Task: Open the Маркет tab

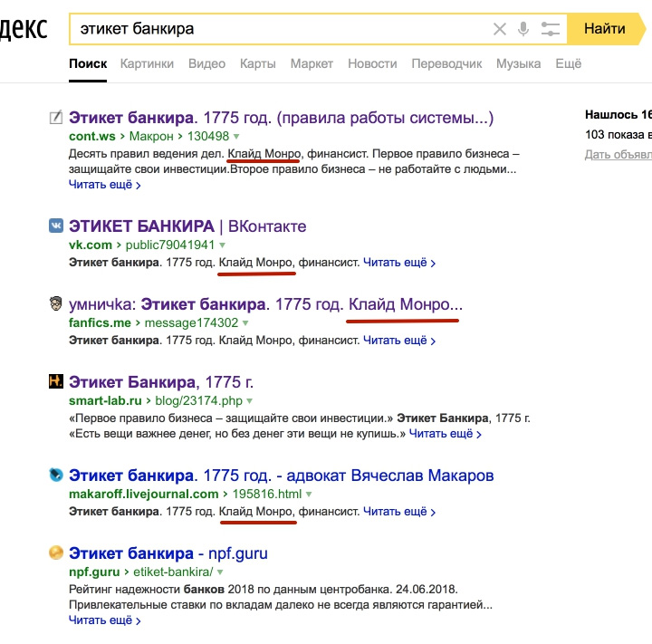Action: [312, 63]
